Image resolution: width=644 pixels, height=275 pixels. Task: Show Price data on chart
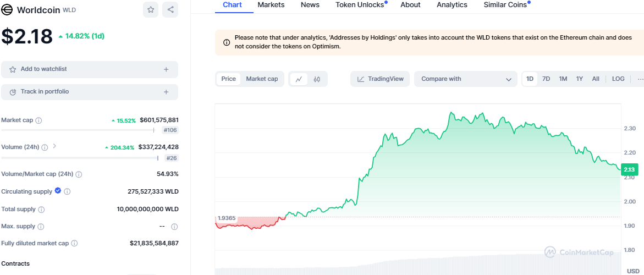click(x=228, y=79)
